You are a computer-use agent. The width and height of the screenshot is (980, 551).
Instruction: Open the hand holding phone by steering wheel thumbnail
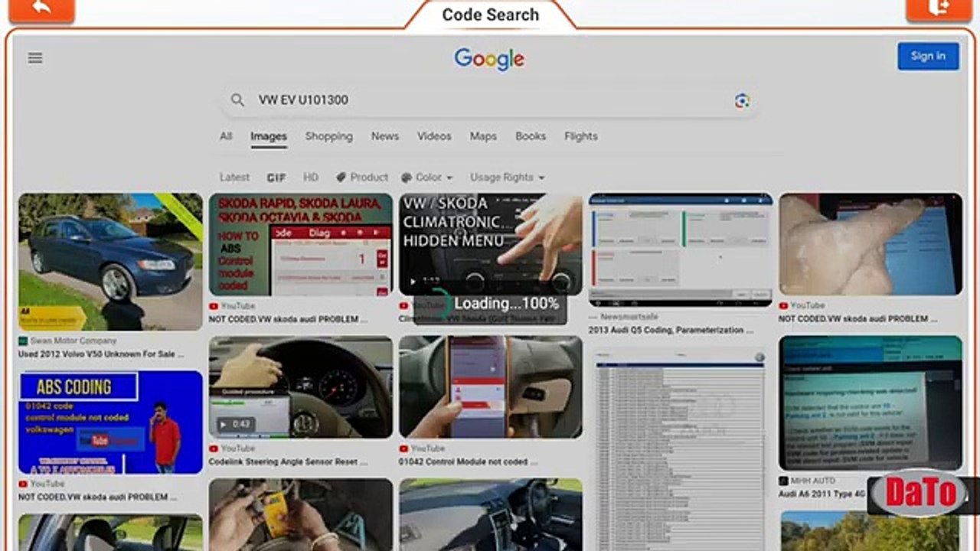click(490, 387)
